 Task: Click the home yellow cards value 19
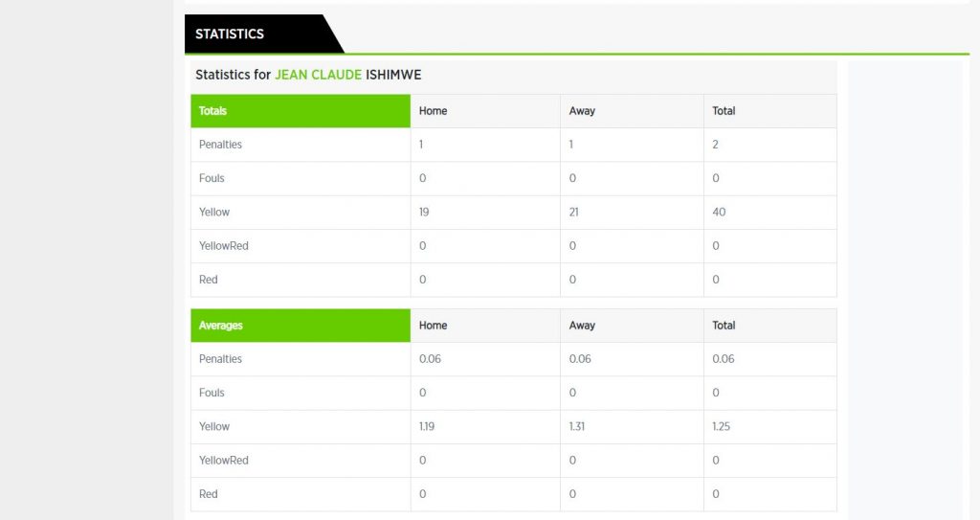424,212
